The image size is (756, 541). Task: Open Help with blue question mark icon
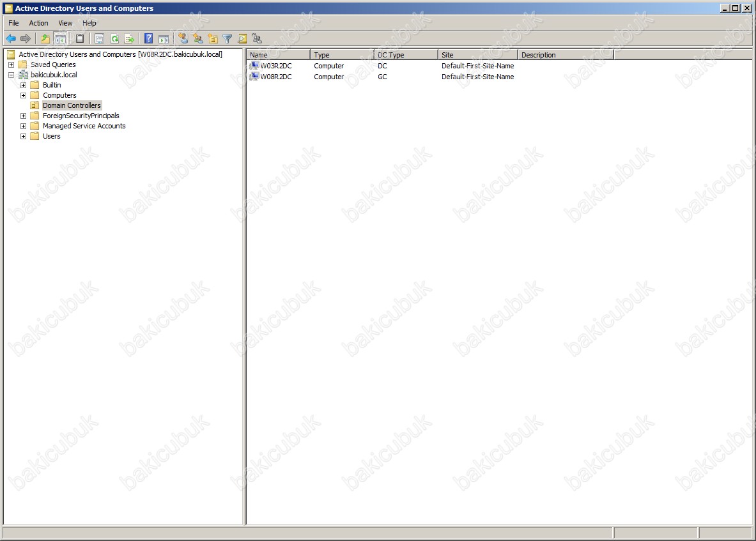(148, 38)
